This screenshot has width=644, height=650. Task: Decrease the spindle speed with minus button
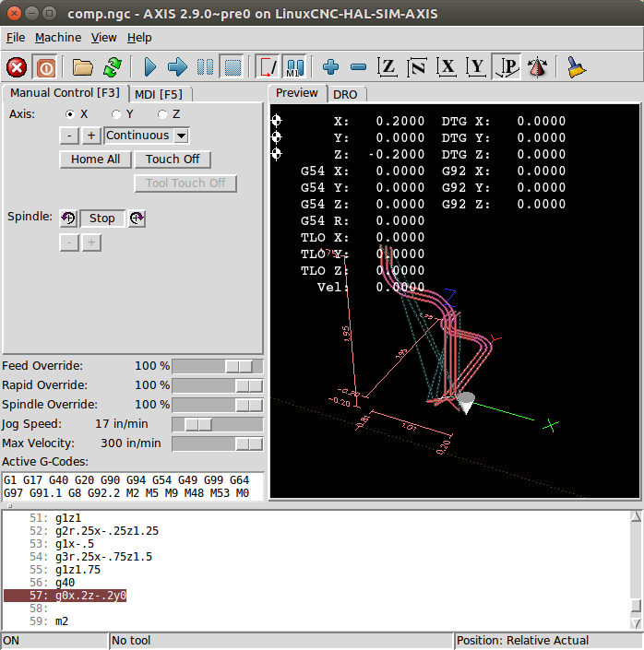pyautogui.click(x=69, y=242)
